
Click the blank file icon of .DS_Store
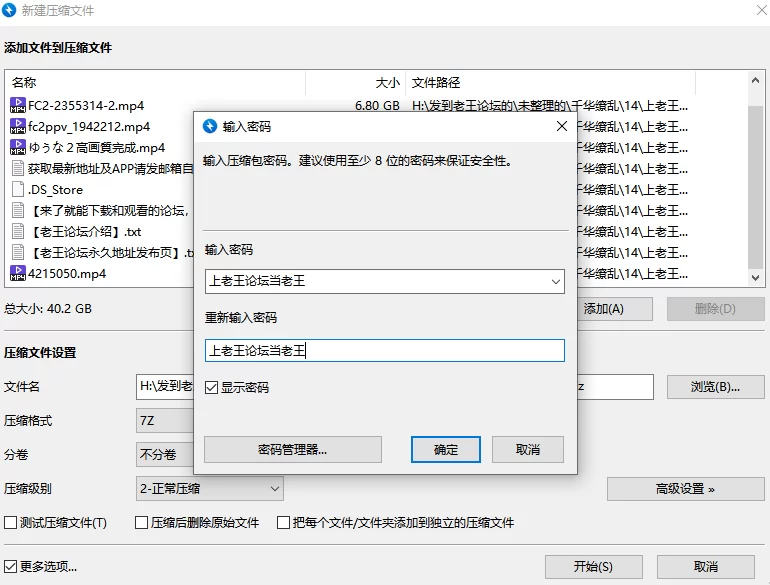[18, 190]
